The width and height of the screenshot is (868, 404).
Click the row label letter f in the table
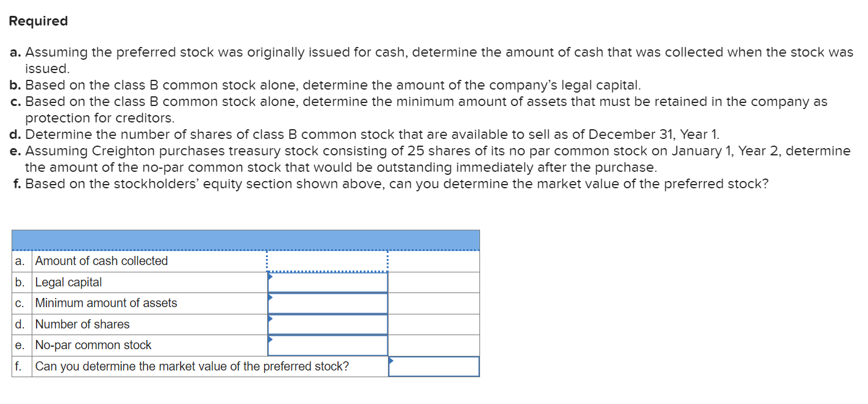(18, 366)
